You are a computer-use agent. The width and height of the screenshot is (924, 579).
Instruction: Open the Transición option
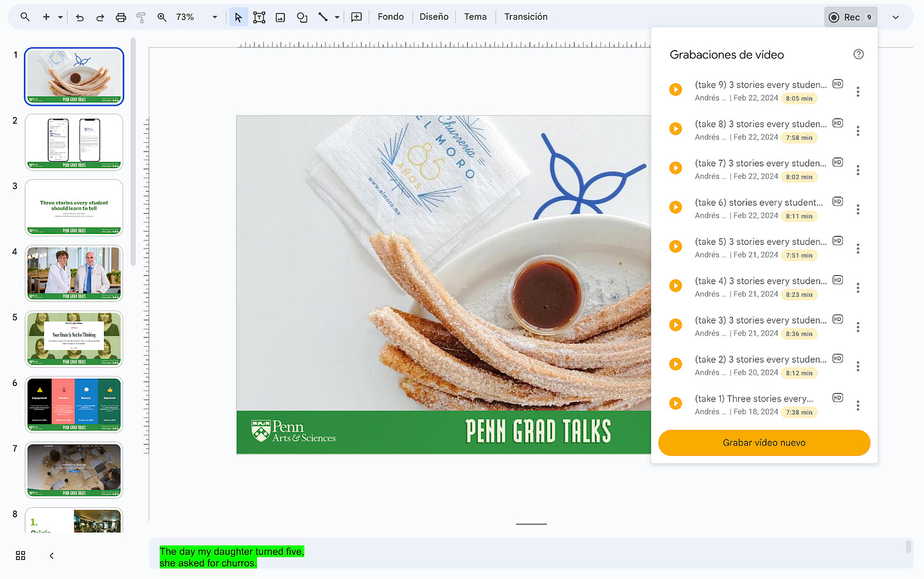point(525,17)
